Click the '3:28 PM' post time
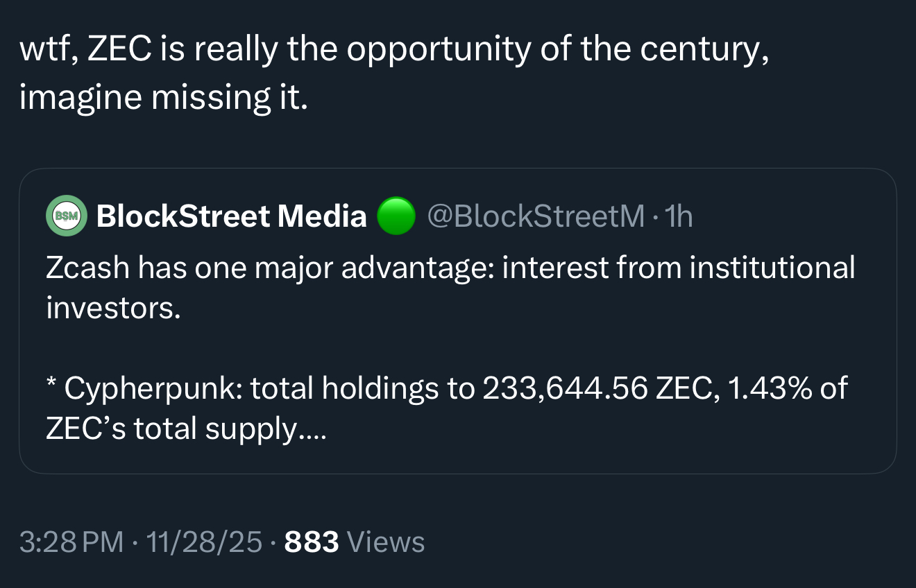This screenshot has width=916, height=588. 71,542
